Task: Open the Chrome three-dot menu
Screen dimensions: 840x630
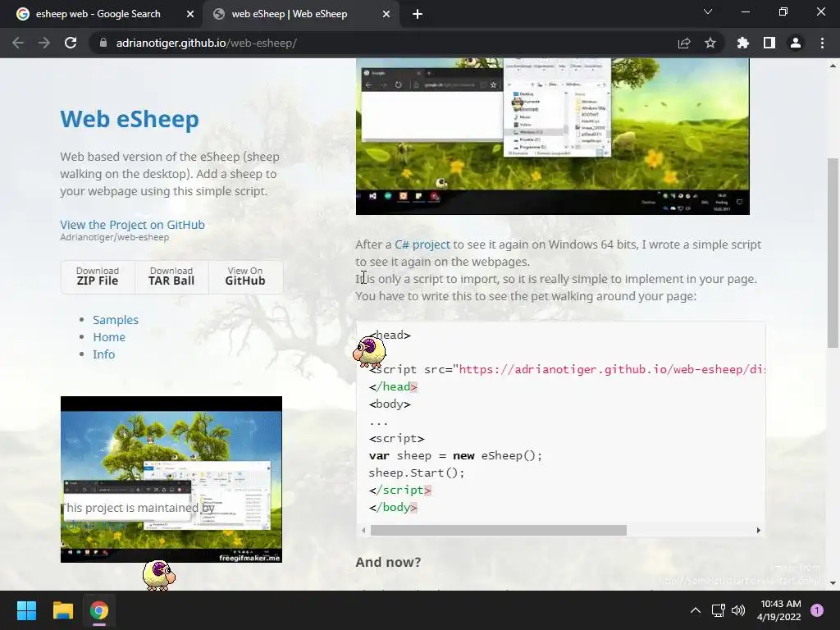Action: (x=822, y=43)
